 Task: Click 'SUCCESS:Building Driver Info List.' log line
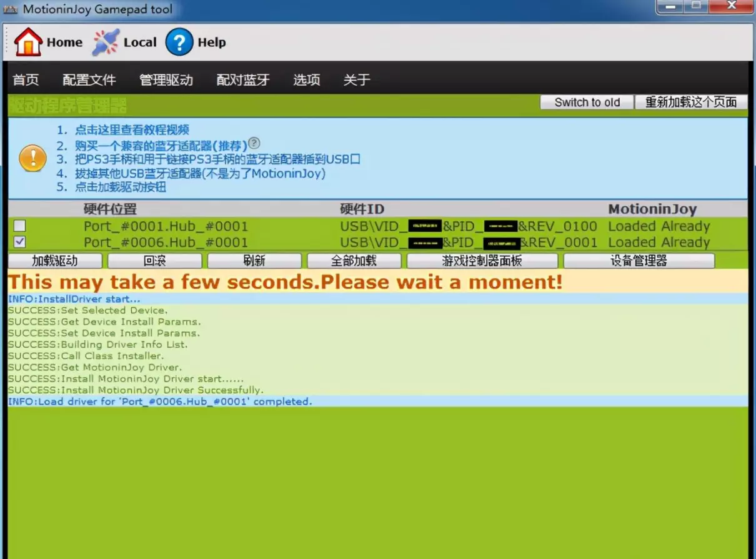pyautogui.click(x=97, y=345)
